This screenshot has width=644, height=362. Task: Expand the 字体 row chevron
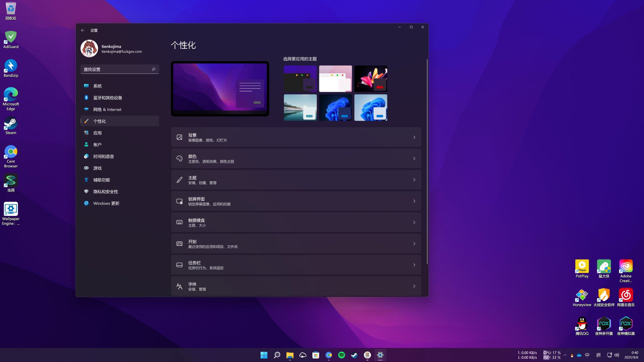414,286
